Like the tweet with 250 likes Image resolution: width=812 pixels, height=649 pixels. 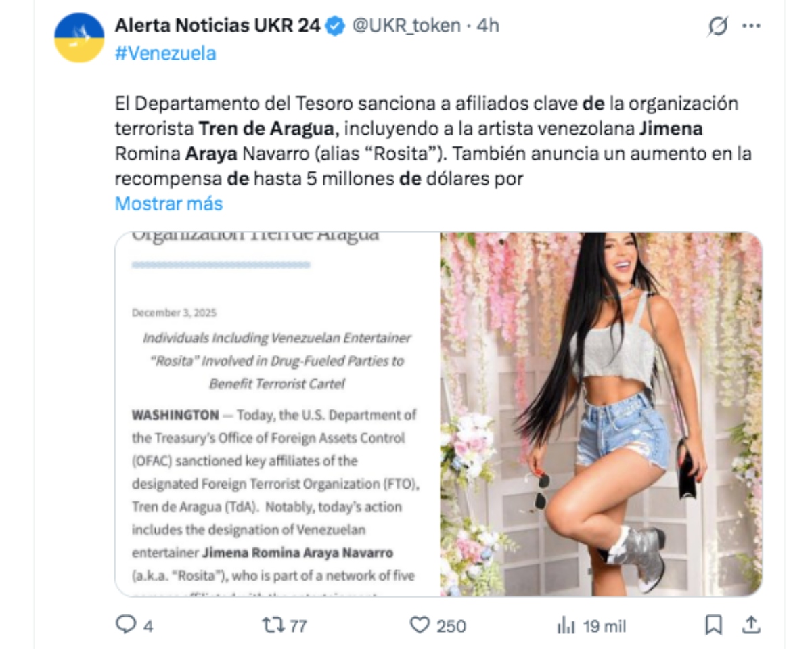(x=420, y=625)
